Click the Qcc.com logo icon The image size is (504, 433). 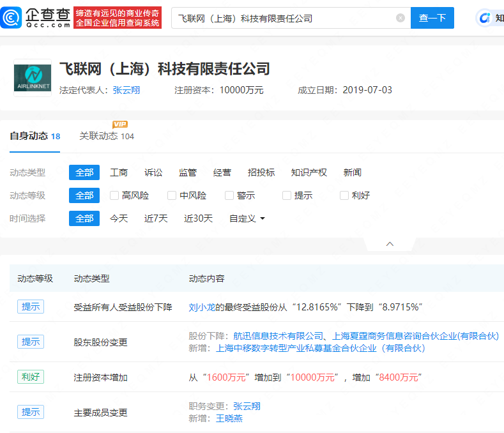pos(11,18)
